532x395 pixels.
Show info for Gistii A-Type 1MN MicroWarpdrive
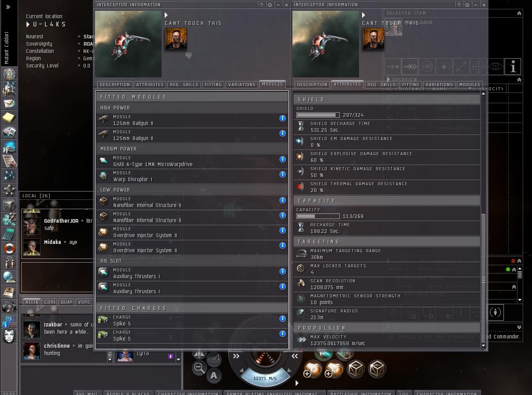click(x=282, y=159)
